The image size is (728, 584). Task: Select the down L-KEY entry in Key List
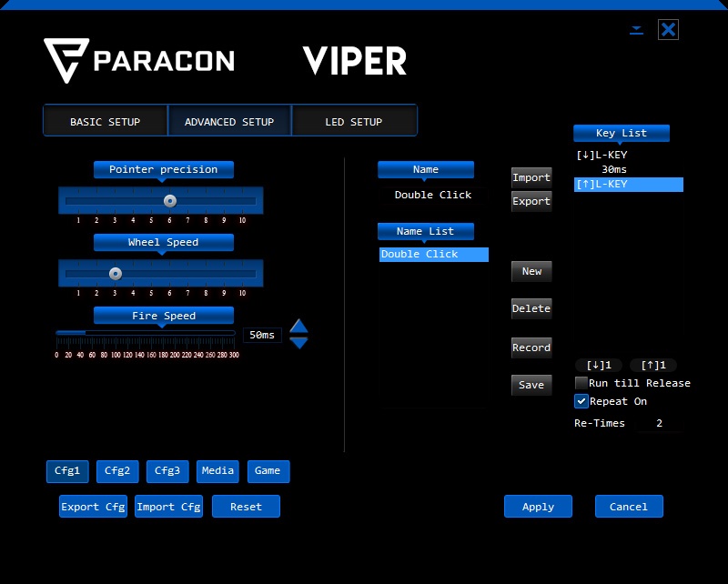[x=629, y=155]
